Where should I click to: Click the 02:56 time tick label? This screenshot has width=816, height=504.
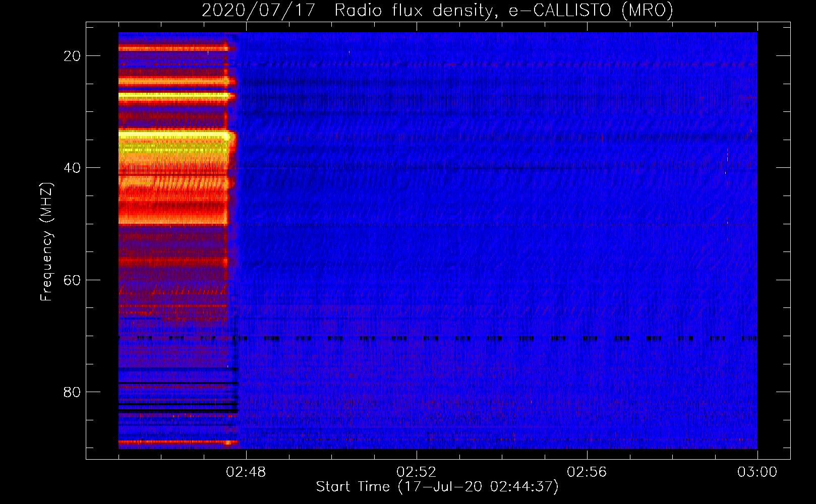(x=587, y=472)
